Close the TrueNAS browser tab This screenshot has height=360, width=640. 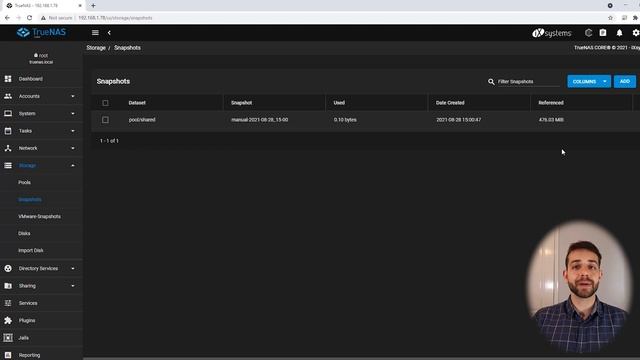coord(80,6)
